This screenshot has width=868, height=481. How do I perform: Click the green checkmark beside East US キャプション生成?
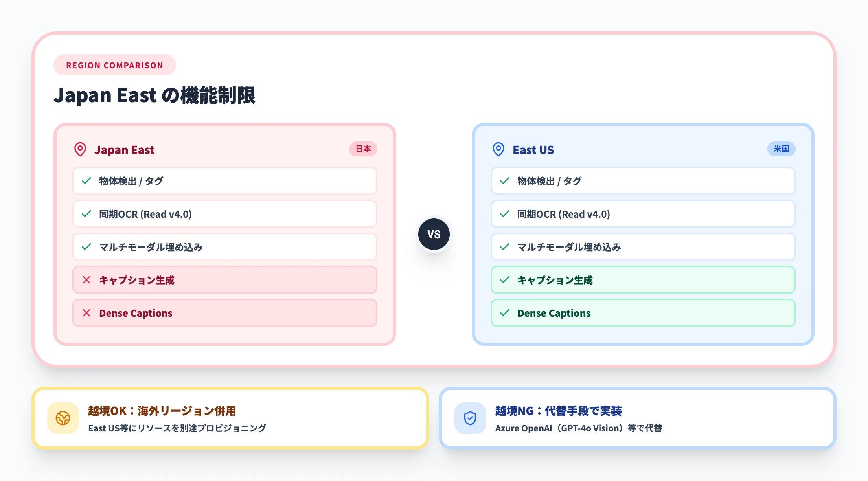pyautogui.click(x=505, y=280)
